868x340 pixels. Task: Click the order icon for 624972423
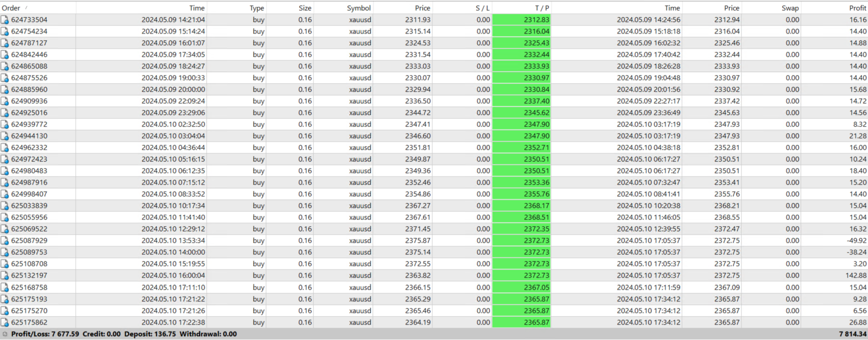pyautogui.click(x=5, y=159)
